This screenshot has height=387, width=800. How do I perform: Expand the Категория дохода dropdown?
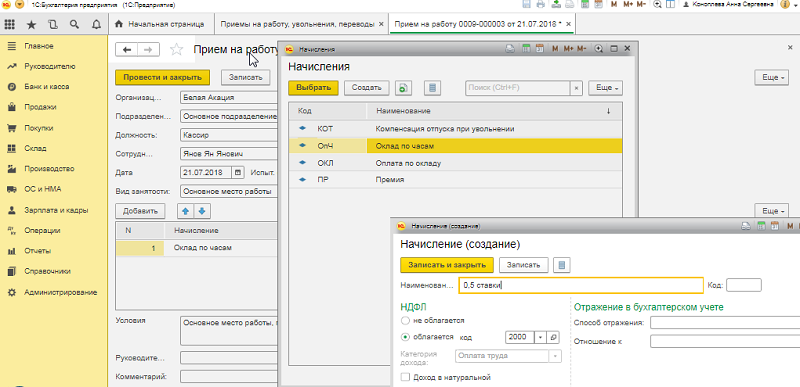click(555, 356)
